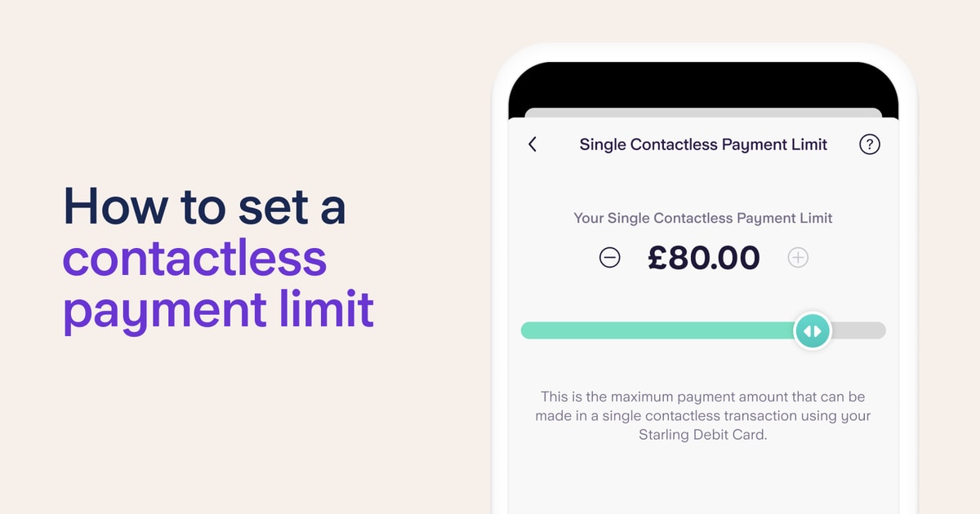Viewport: 980px width, 514px height.
Task: Open help via the question mark icon
Action: pyautogui.click(x=870, y=144)
